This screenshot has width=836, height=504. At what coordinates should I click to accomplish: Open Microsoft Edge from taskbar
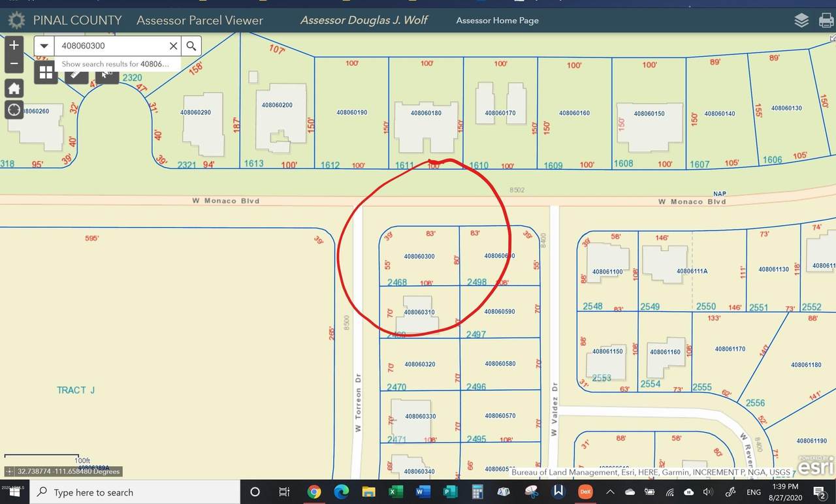click(x=342, y=492)
